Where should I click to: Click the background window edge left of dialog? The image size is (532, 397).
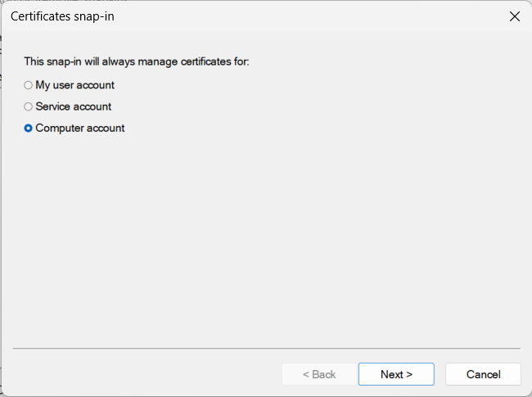[1, 204]
